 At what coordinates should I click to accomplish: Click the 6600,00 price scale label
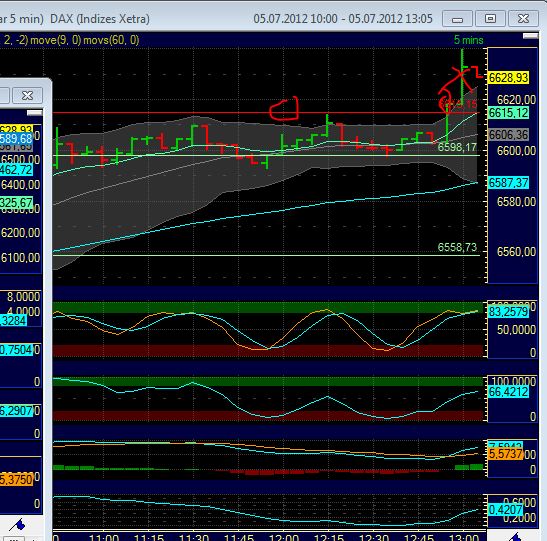(516, 151)
